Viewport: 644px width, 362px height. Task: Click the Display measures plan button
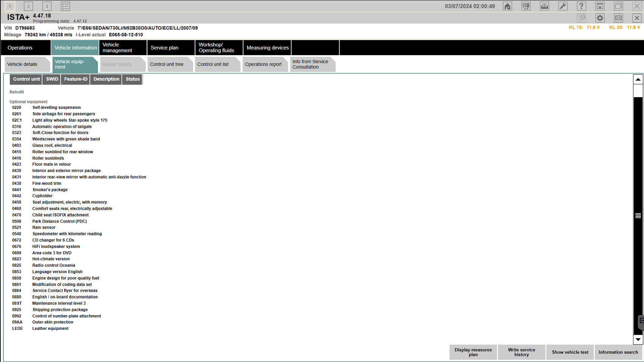(x=473, y=352)
